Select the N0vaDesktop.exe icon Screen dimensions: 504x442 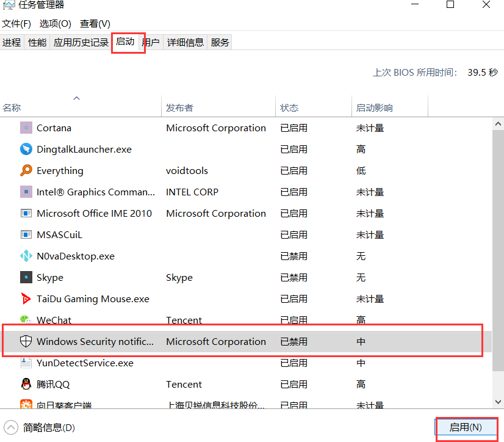click(26, 256)
